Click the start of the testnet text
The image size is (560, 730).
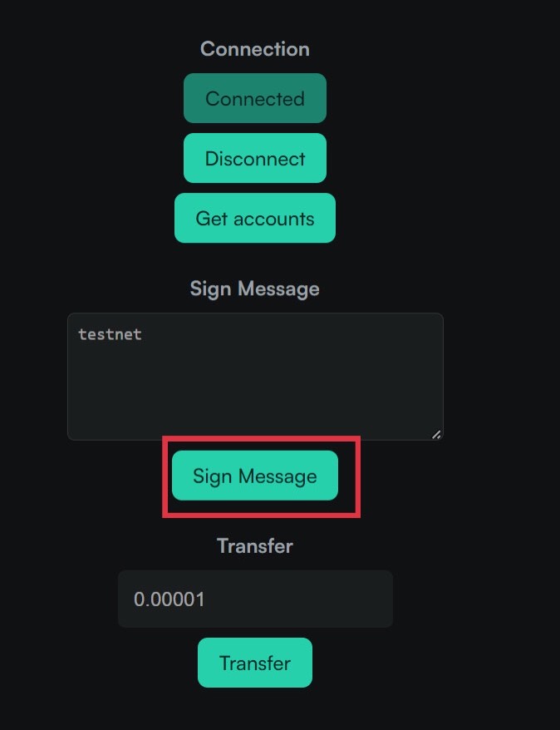[79, 334]
